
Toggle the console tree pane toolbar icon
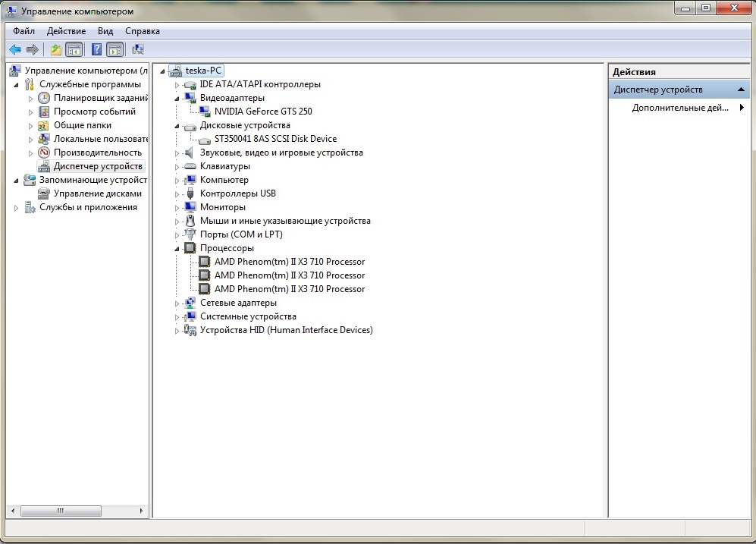click(74, 49)
